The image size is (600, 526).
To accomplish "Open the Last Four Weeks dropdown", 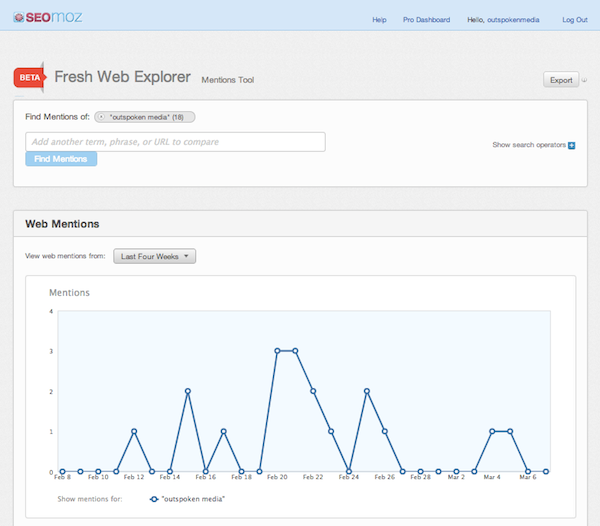I will [x=155, y=256].
